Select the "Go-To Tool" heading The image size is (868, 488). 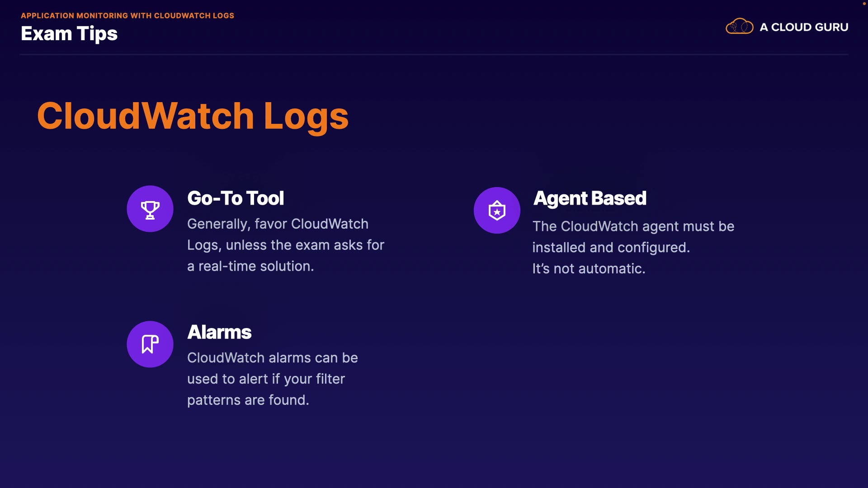(x=236, y=198)
